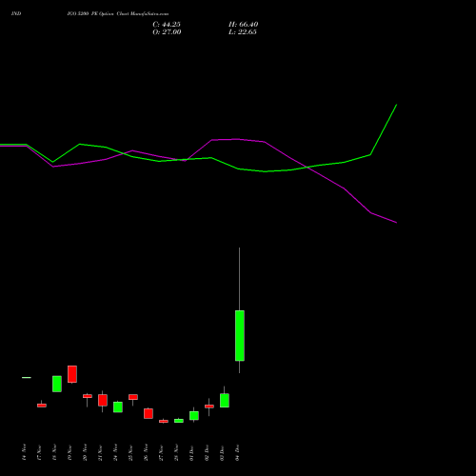Viewport: 476px width, 476px height.
Task: Select the 20 Nov date label
Action: (85, 452)
